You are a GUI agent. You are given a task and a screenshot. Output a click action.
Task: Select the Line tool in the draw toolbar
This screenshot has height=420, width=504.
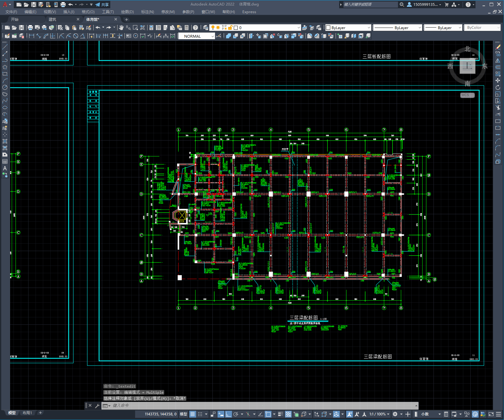click(x=5, y=47)
